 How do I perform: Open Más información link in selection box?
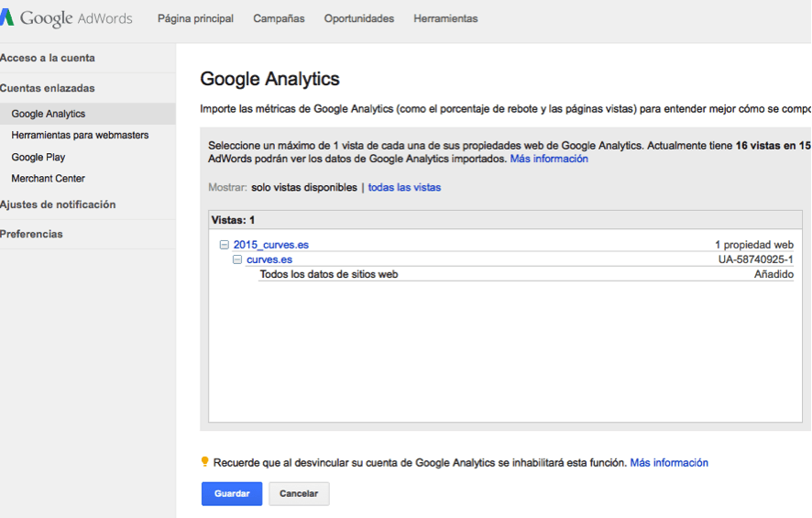pos(549,159)
